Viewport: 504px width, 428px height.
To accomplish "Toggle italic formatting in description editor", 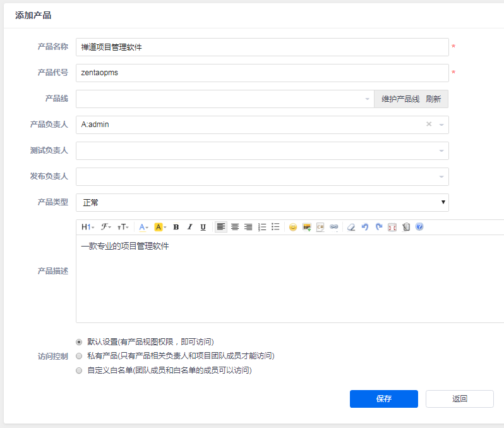I will click(189, 227).
